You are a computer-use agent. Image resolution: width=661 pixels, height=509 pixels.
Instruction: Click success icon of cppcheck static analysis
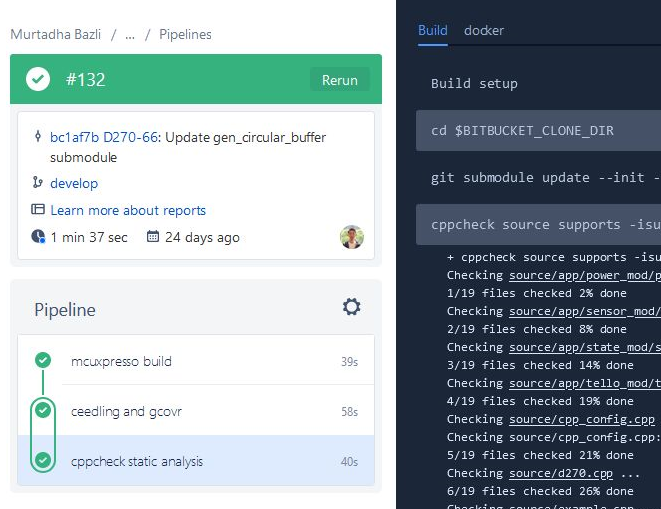point(43,460)
